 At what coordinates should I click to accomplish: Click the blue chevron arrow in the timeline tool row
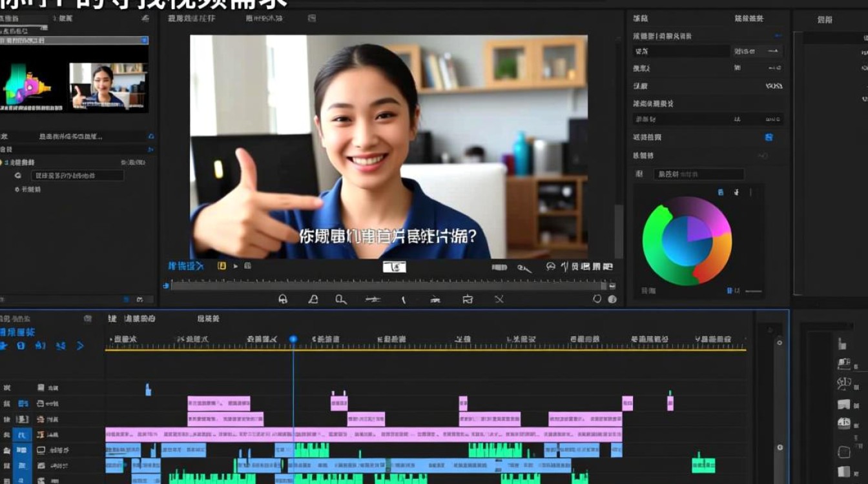(80, 346)
